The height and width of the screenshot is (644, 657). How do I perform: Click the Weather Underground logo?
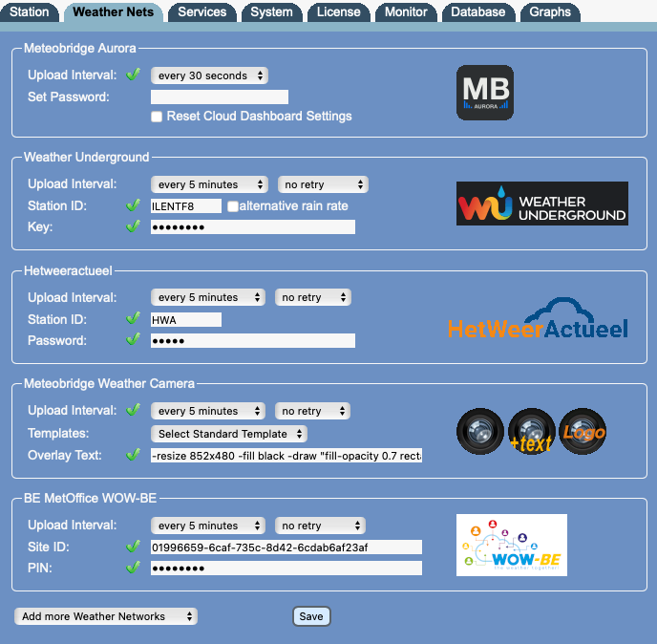[541, 204]
